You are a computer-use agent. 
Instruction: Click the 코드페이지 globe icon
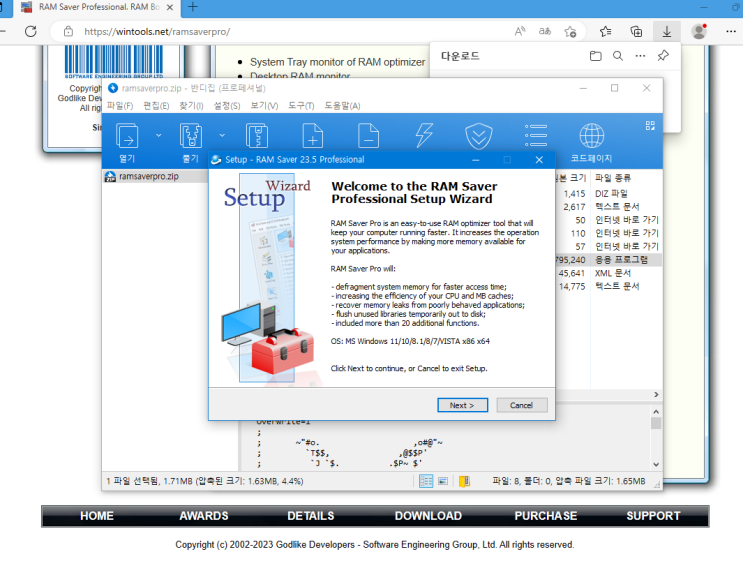591,136
